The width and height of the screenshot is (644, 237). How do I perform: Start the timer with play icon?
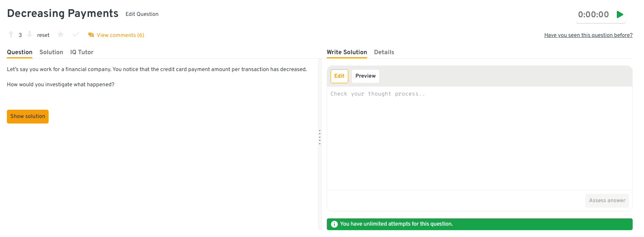[620, 14]
